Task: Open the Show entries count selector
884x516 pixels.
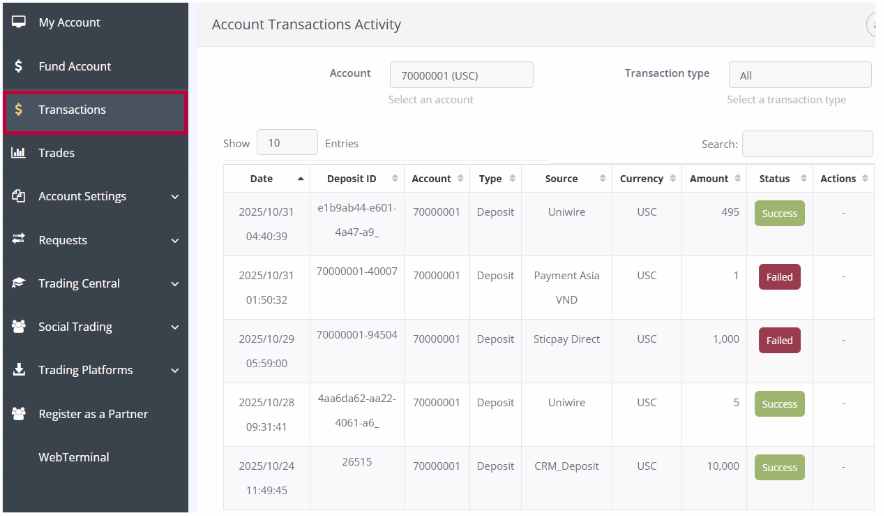Action: pyautogui.click(x=287, y=143)
